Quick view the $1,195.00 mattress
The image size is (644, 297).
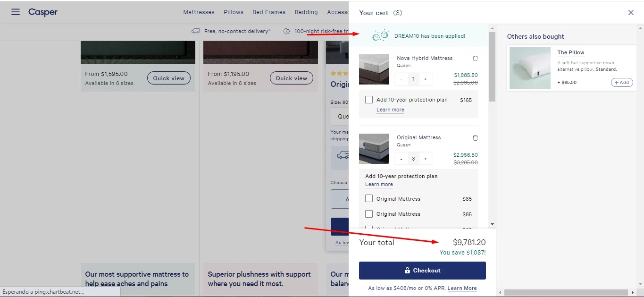(292, 78)
